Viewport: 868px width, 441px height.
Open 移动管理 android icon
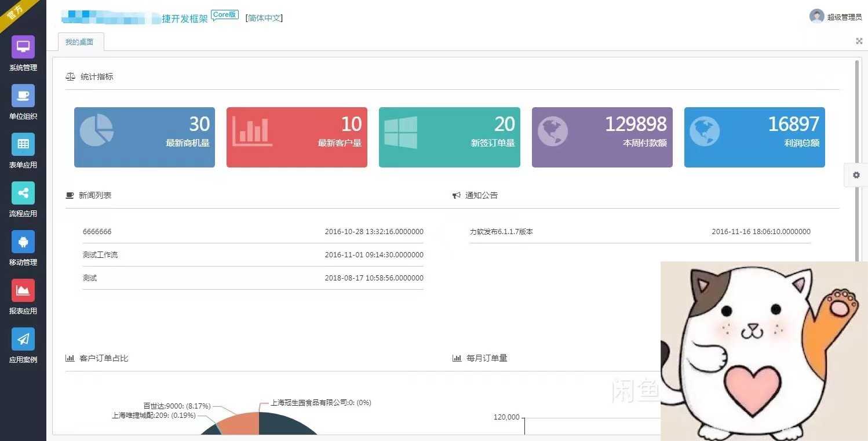23,242
